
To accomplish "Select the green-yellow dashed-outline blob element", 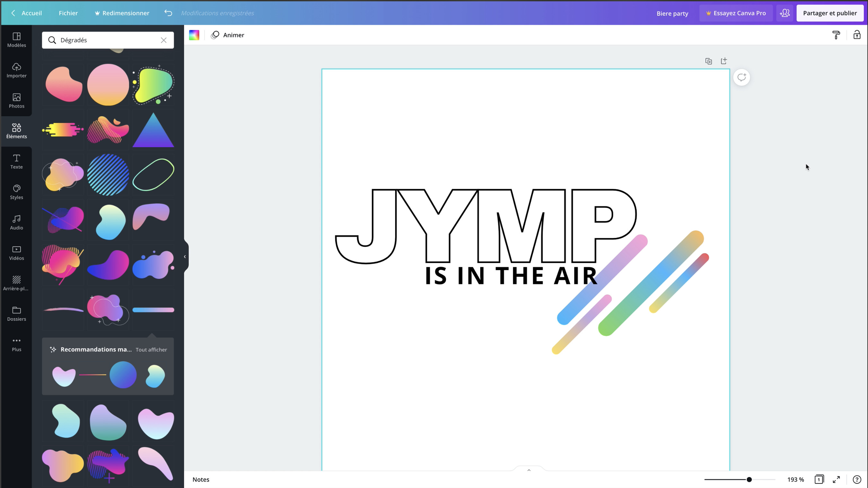I will click(x=153, y=84).
